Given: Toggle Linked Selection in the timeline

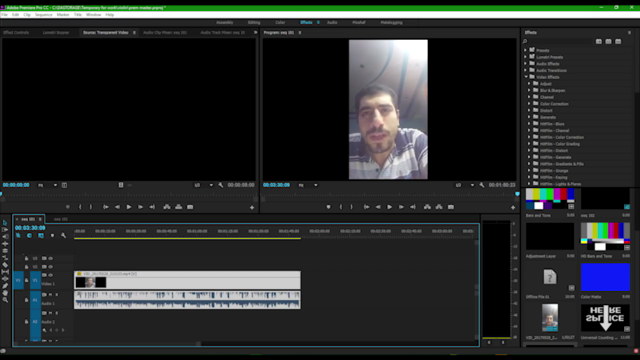Looking at the screenshot, I should [41, 236].
